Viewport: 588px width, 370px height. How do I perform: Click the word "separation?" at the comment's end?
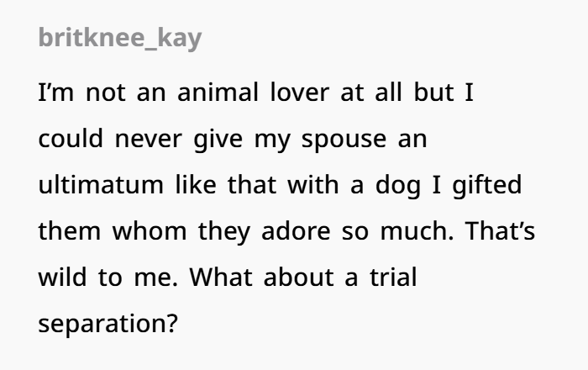(x=108, y=325)
